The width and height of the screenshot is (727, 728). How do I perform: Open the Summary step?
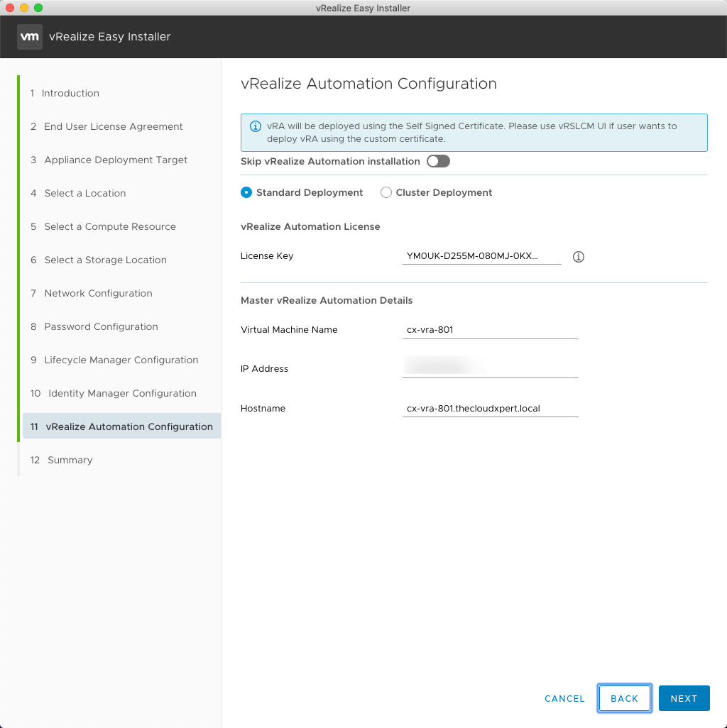click(70, 460)
